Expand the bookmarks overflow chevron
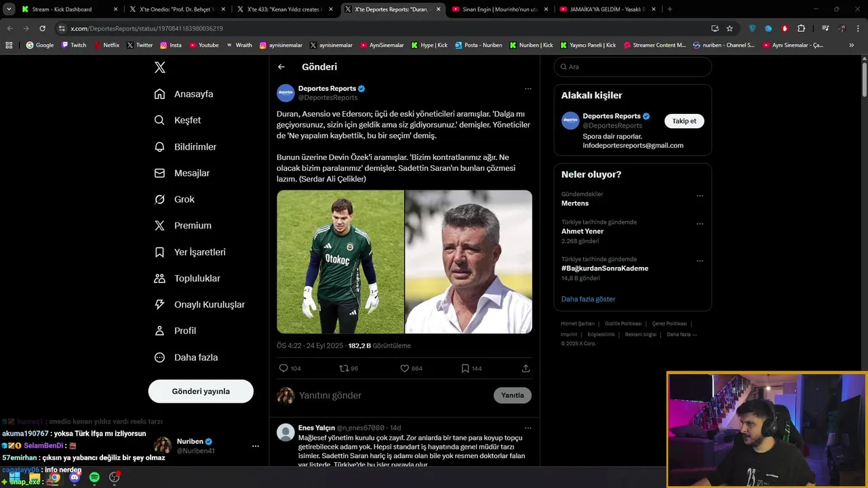 pyautogui.click(x=852, y=45)
